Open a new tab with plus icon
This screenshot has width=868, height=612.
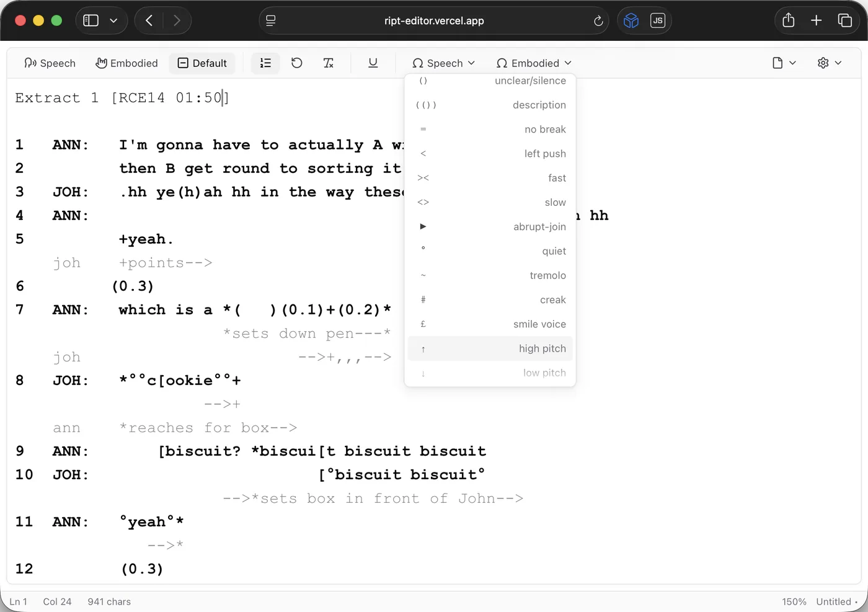[x=817, y=20]
